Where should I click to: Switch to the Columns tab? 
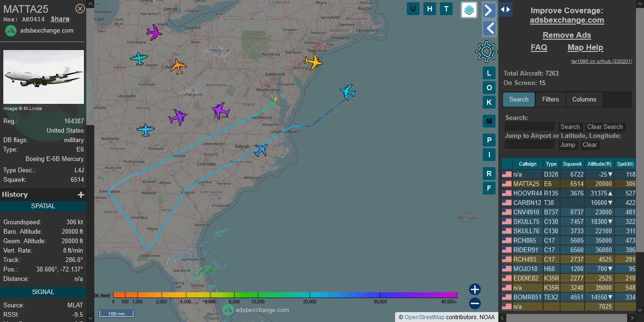pos(584,100)
